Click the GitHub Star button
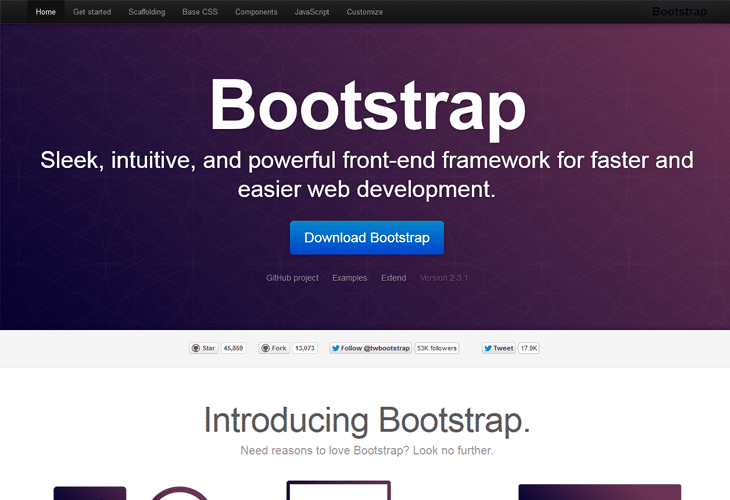The height and width of the screenshot is (500, 730). click(204, 348)
